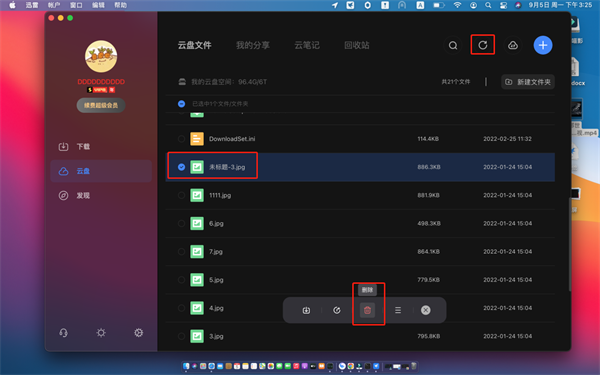600x375 pixels.
Task: Click the blue plus button
Action: tap(543, 45)
